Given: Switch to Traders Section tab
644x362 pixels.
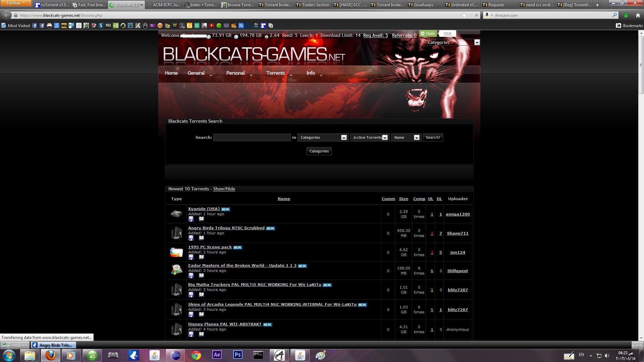Looking at the screenshot, I should pos(313,5).
